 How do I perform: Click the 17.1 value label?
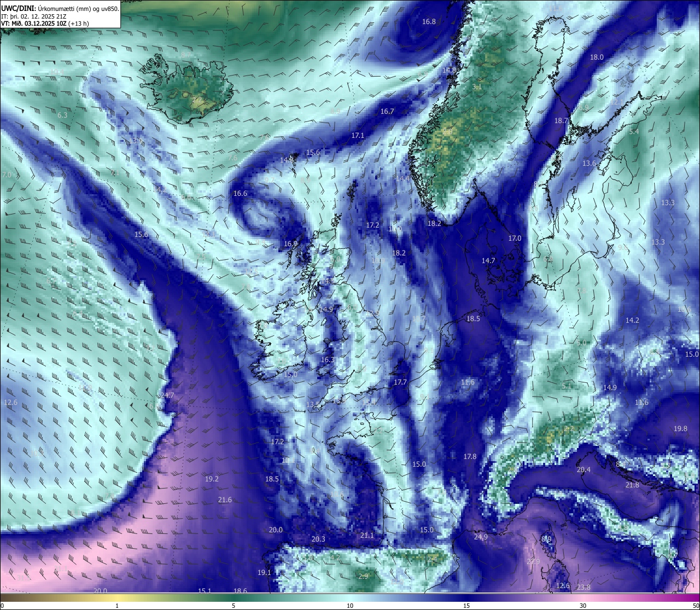pyautogui.click(x=358, y=135)
